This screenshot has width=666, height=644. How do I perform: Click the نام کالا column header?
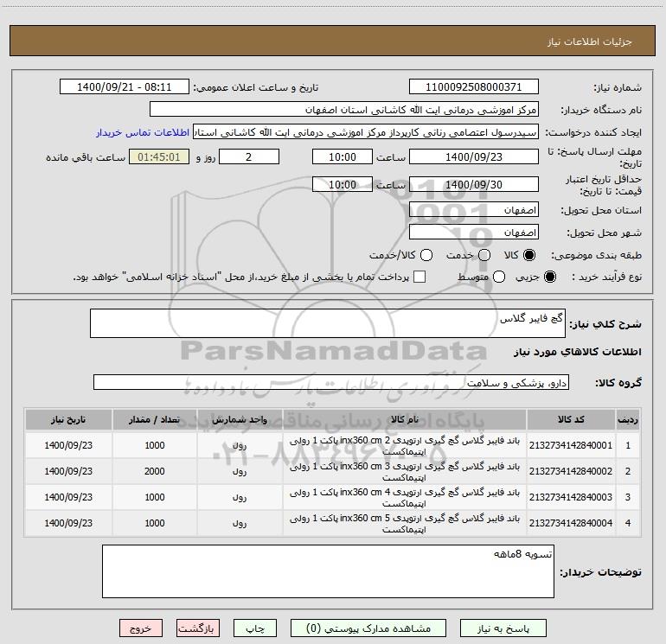point(405,419)
